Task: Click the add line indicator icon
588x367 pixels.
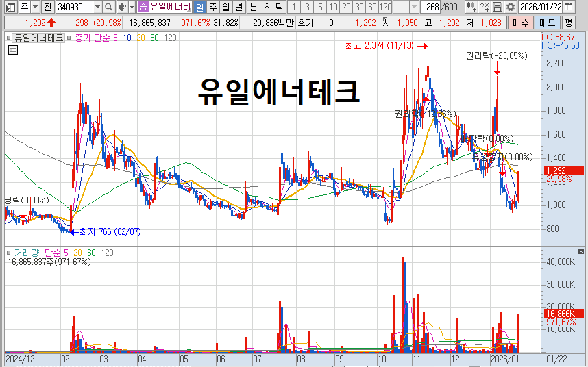Action: coord(485,7)
